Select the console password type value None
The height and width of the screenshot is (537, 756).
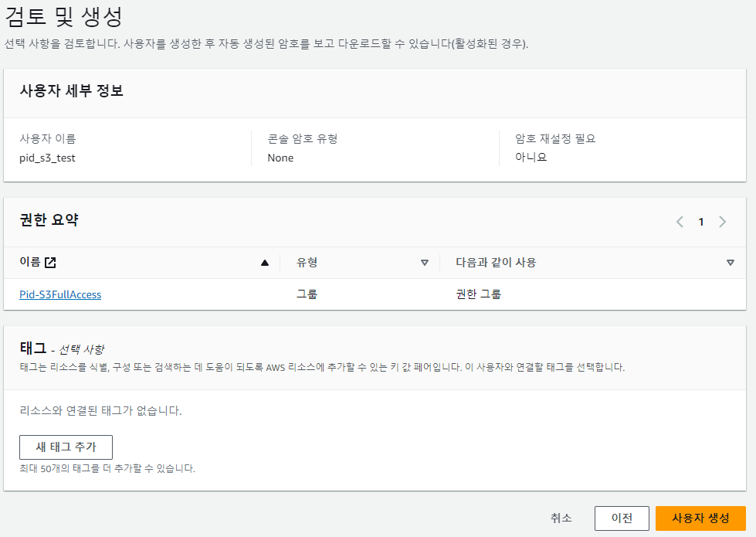point(280,158)
